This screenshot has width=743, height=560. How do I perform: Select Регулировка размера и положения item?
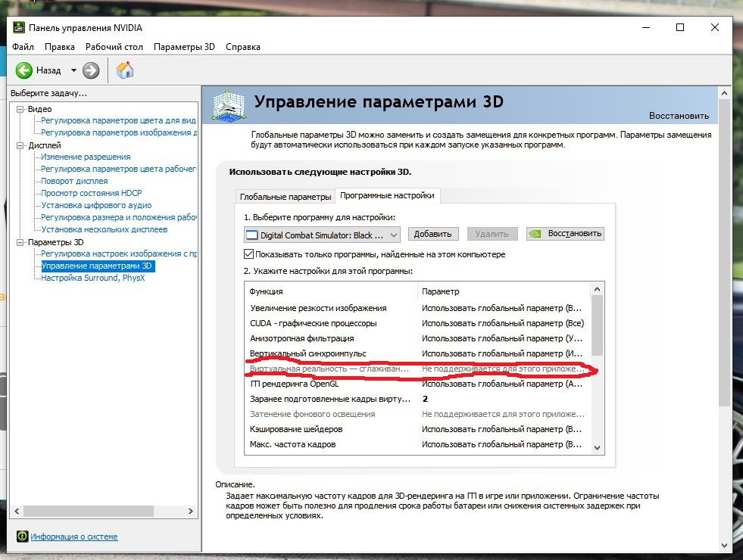[x=118, y=217]
